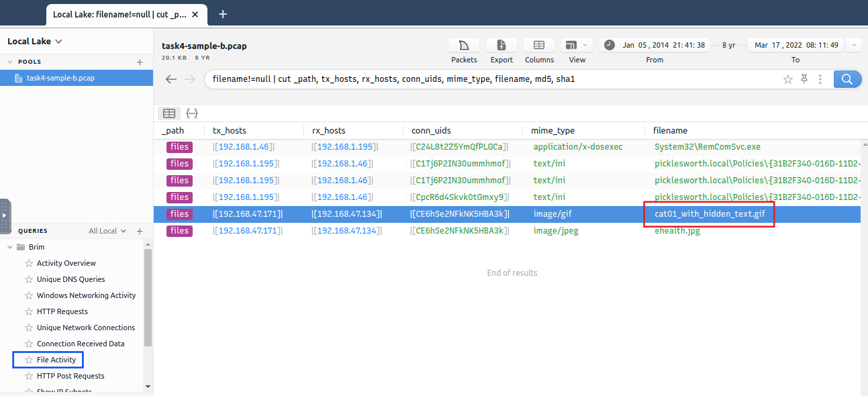
Task: Switch to JSON object view
Action: (x=191, y=113)
